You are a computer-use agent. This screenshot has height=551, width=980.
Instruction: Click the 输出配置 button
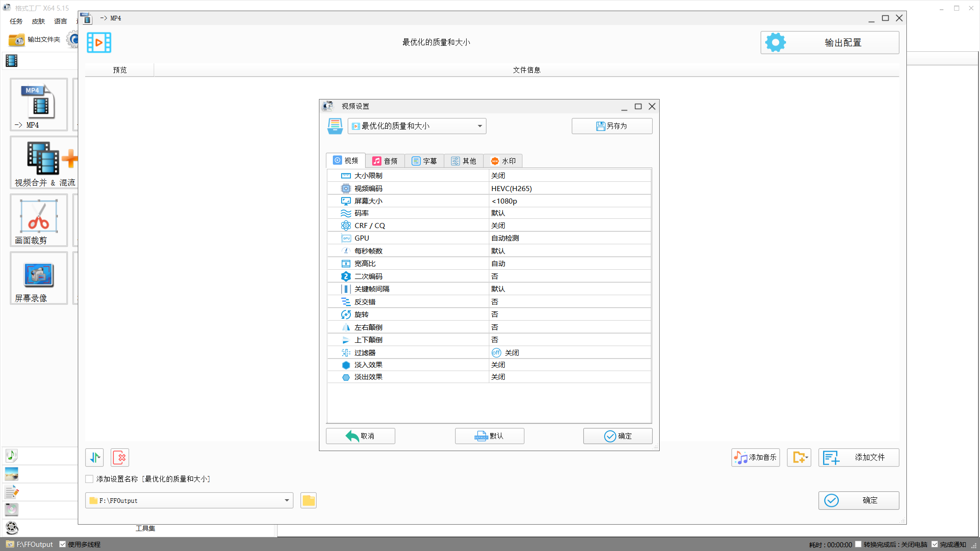(830, 43)
